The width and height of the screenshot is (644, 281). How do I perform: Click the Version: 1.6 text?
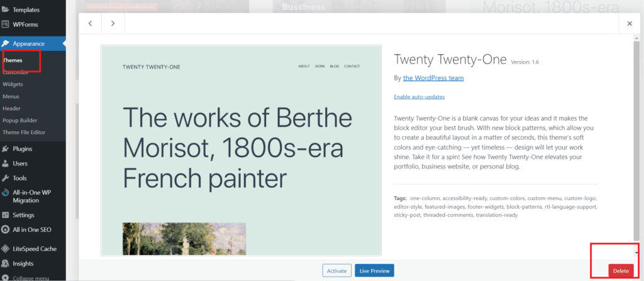(x=525, y=62)
